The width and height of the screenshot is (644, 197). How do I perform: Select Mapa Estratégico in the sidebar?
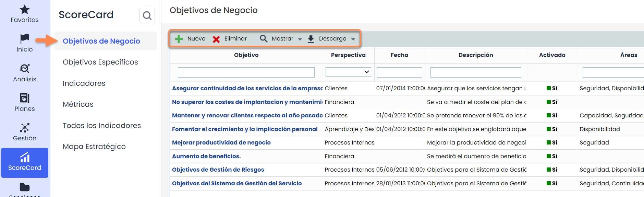[x=94, y=147]
